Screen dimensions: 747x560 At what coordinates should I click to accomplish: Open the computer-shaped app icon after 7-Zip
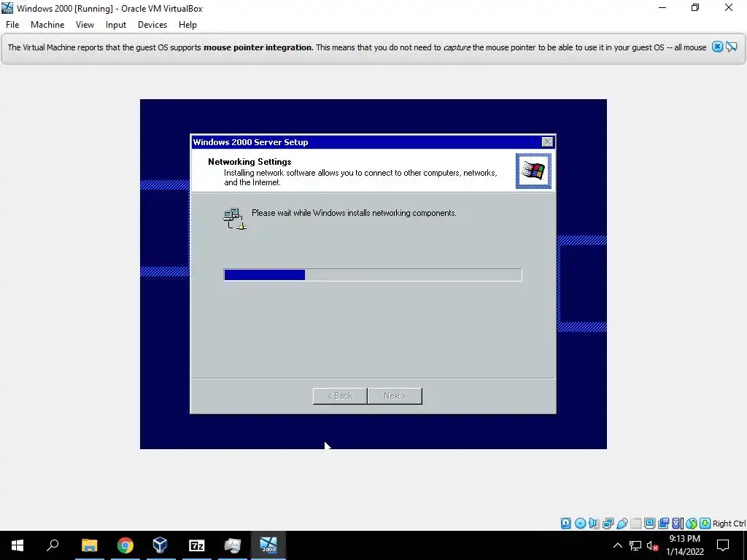(233, 545)
